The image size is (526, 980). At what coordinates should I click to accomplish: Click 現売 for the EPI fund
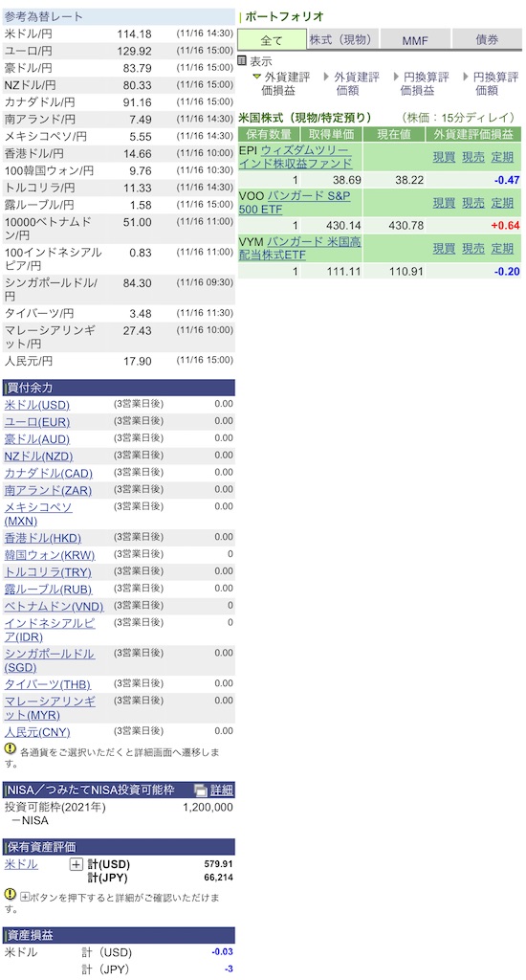(472, 158)
